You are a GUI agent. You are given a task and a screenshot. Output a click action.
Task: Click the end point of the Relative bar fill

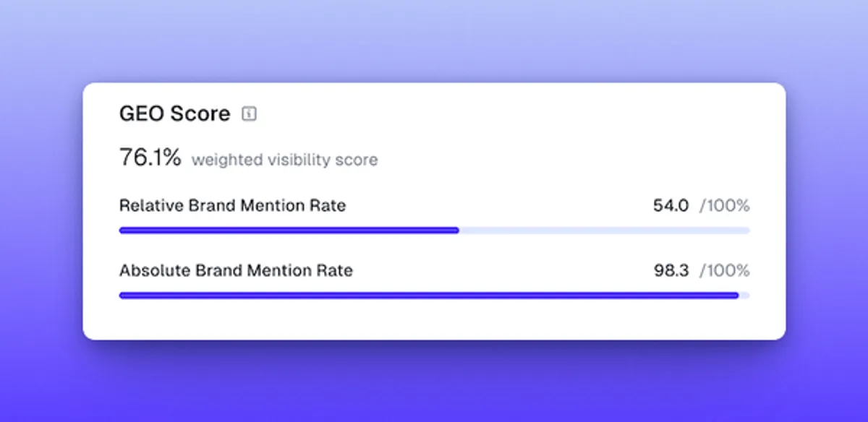pyautogui.click(x=457, y=231)
